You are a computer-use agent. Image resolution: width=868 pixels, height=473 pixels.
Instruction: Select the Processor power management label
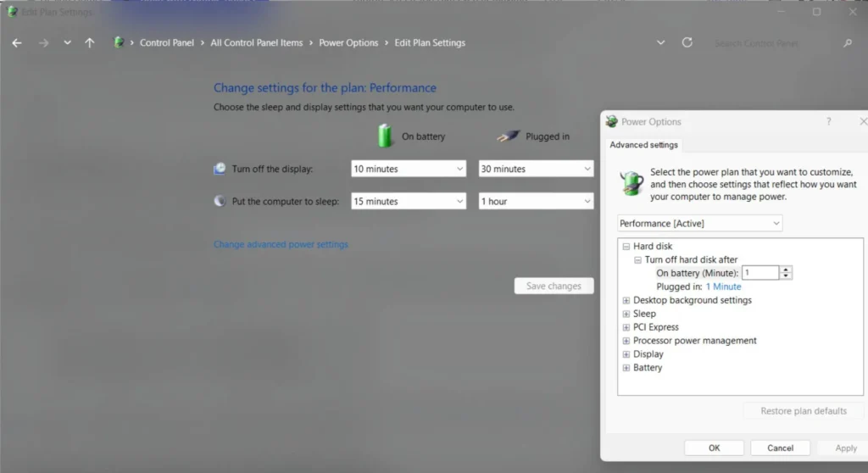click(695, 340)
